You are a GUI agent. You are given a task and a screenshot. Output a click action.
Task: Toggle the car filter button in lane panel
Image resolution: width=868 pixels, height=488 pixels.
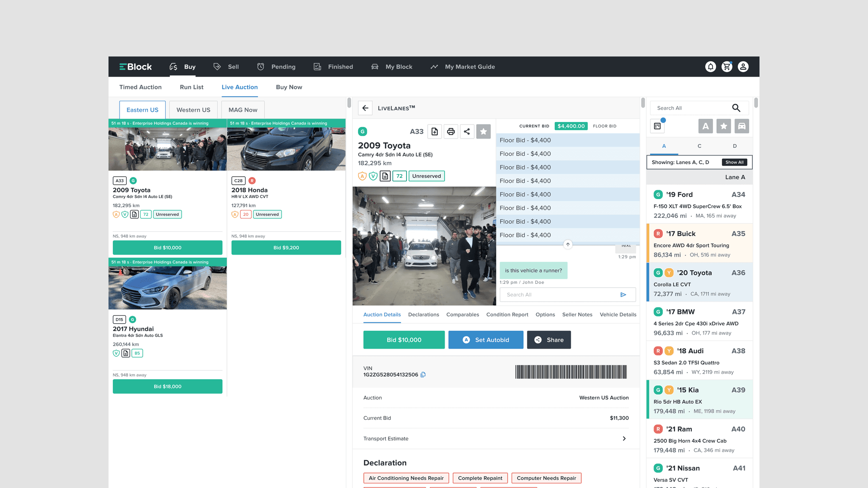coord(742,126)
